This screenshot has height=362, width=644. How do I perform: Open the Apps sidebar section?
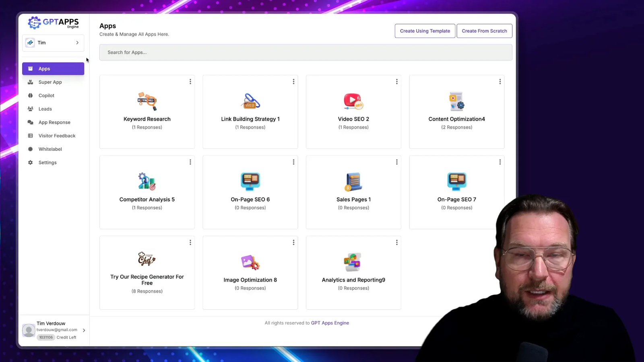click(x=53, y=69)
